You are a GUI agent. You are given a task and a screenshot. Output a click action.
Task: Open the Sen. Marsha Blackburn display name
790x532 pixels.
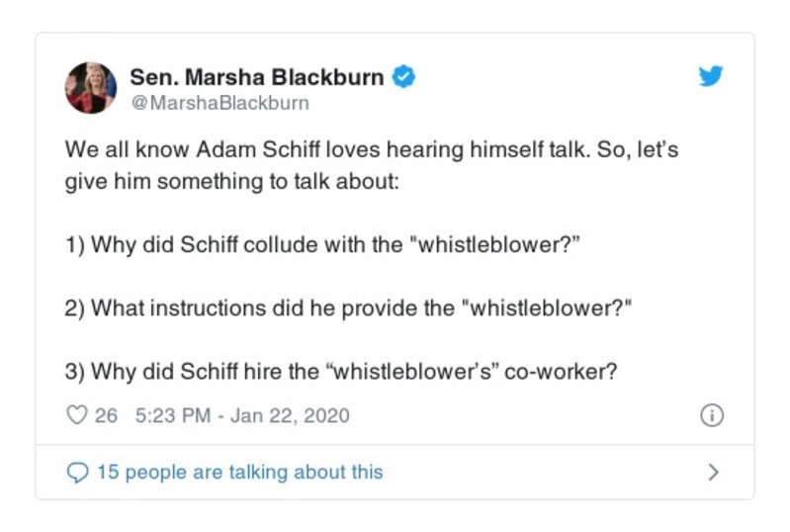tap(256, 77)
